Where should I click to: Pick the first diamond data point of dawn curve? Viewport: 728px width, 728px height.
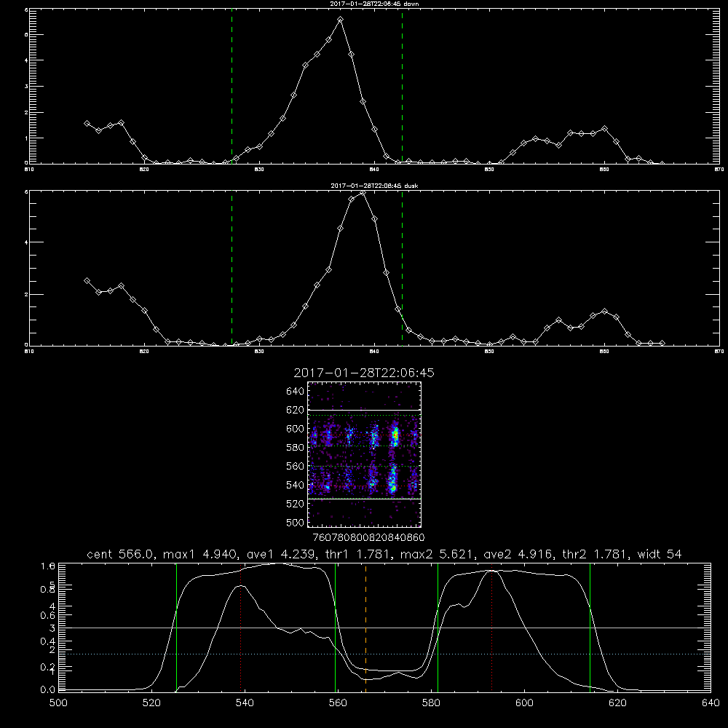point(87,124)
